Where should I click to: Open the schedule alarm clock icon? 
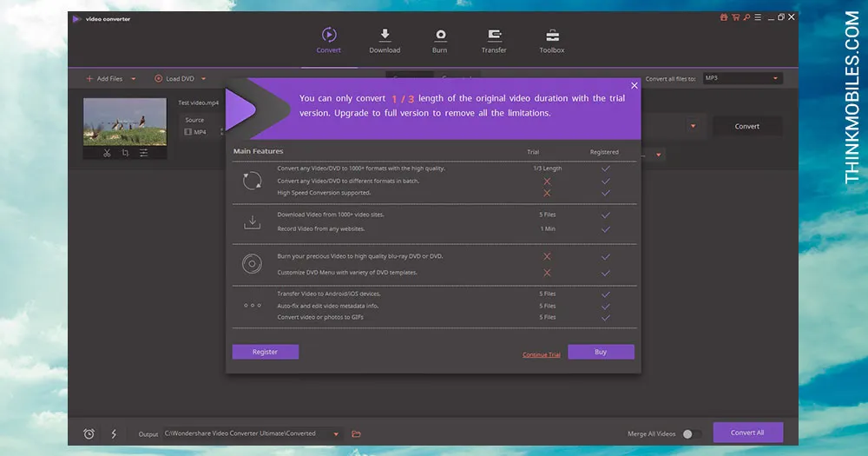(89, 433)
